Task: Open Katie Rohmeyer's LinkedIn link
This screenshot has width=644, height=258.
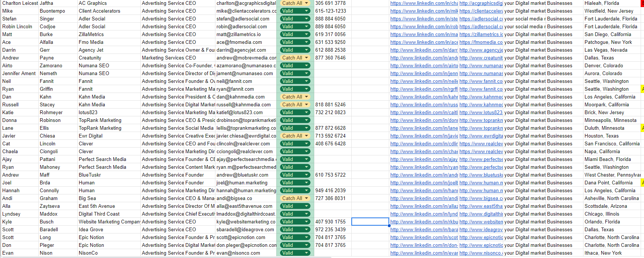Action: pos(424,112)
